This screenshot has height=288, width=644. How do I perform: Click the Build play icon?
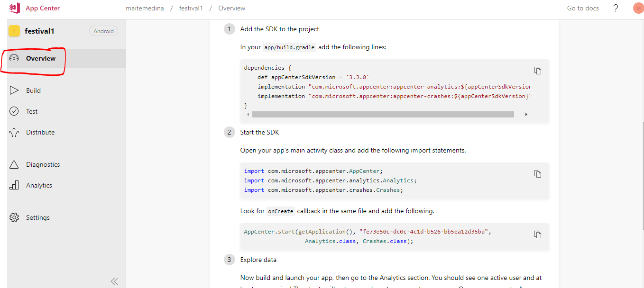tap(14, 90)
